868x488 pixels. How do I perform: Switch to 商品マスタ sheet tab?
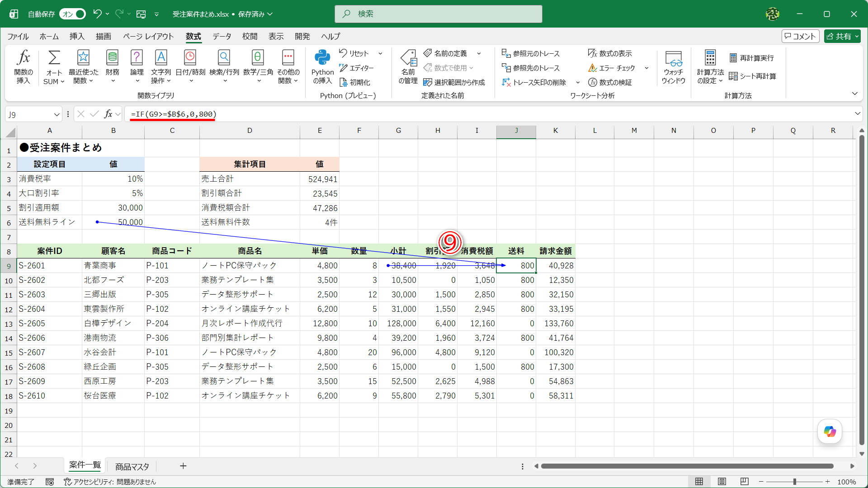[x=132, y=466]
